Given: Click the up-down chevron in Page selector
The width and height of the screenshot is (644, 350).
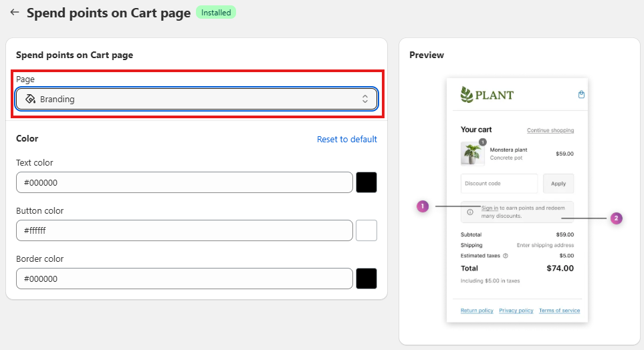Looking at the screenshot, I should (x=365, y=99).
